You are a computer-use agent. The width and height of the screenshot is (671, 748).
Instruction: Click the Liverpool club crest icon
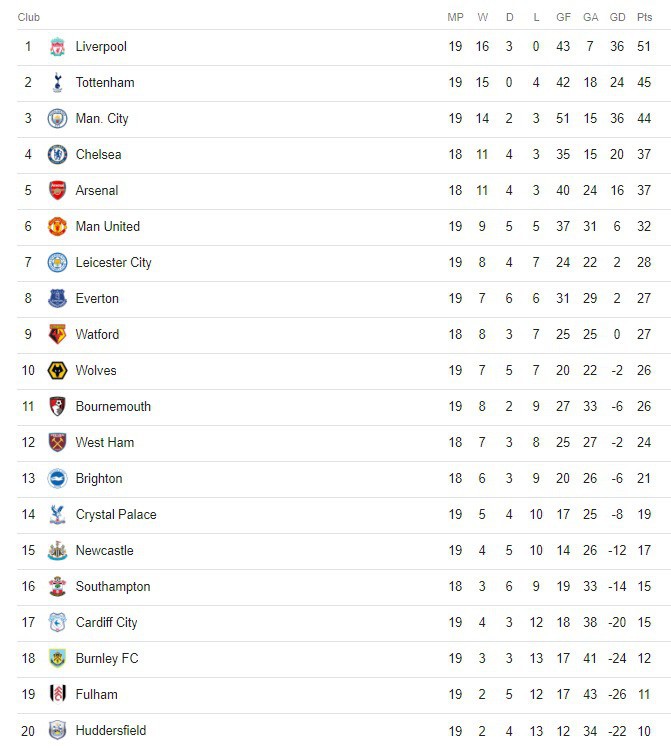pos(57,47)
